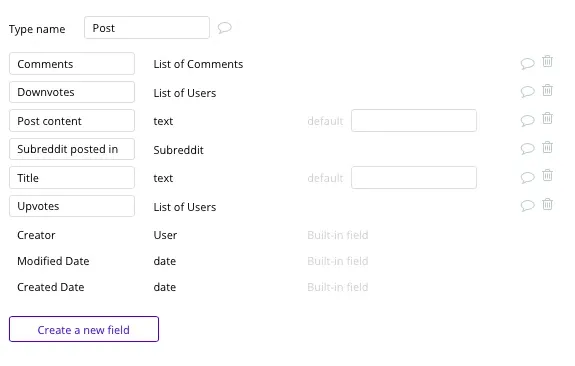Select the Creator built-in field label
The width and height of the screenshot is (575, 366).
tap(36, 235)
